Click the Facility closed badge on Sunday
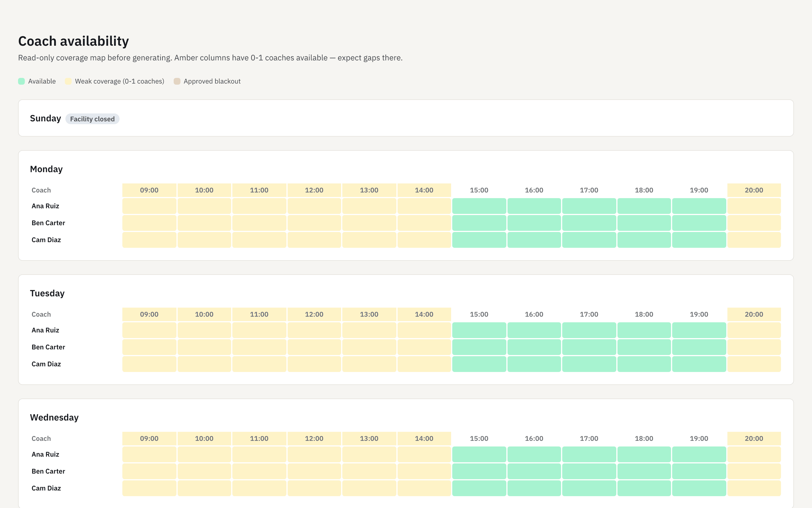 click(92, 119)
